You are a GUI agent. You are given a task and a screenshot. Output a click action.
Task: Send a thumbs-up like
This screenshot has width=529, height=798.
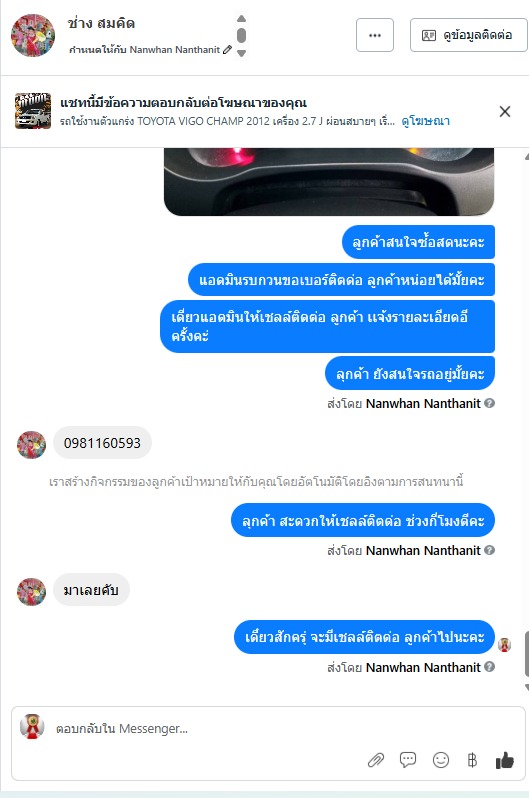tap(505, 760)
